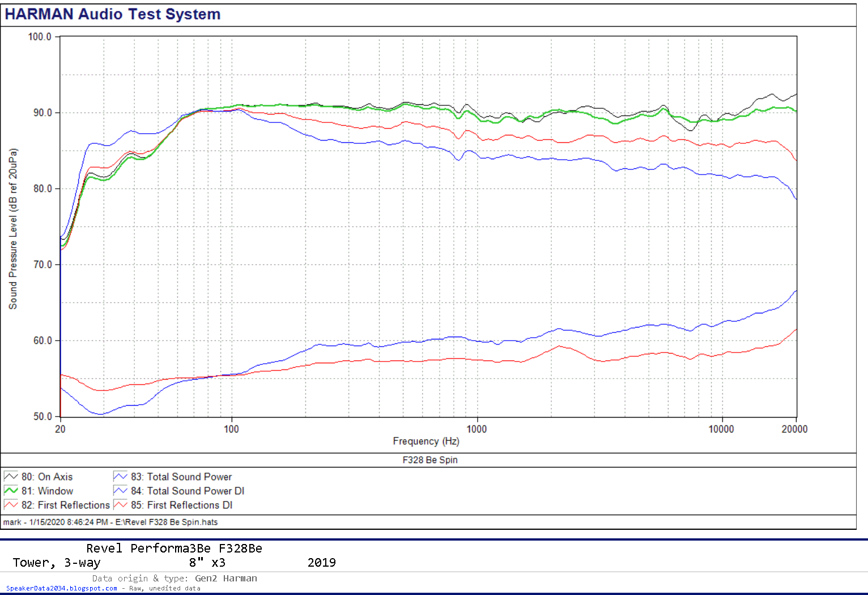
Task: Select '85: First Reflections DI' legend label
Action: click(182, 505)
